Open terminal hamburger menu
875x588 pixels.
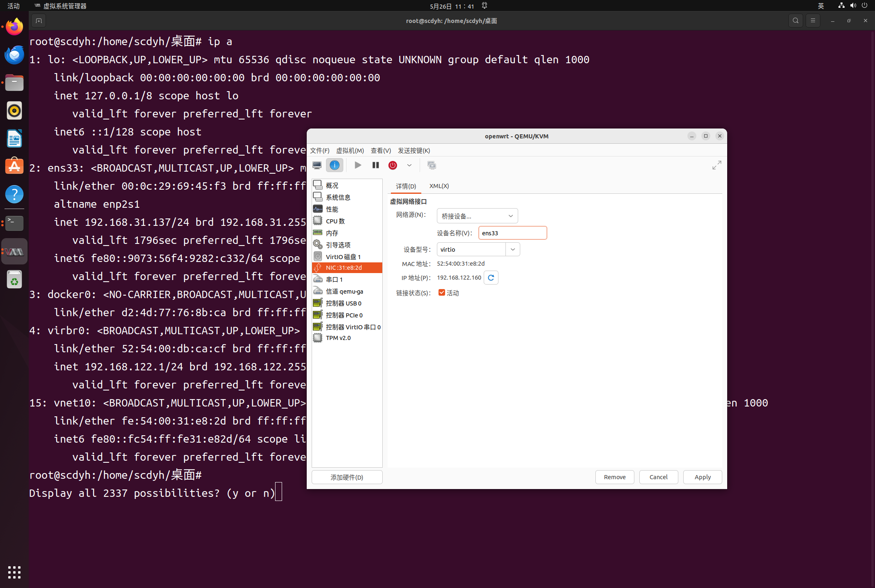click(x=813, y=21)
